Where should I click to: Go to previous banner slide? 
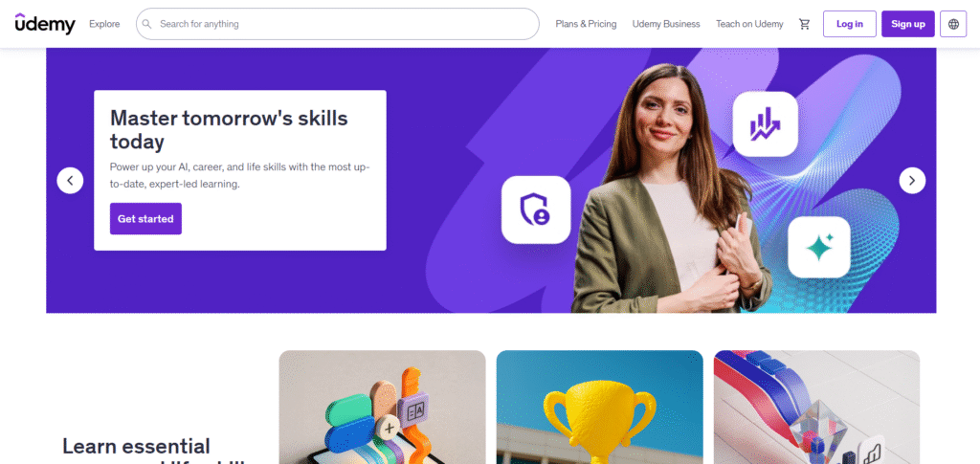pos(70,181)
